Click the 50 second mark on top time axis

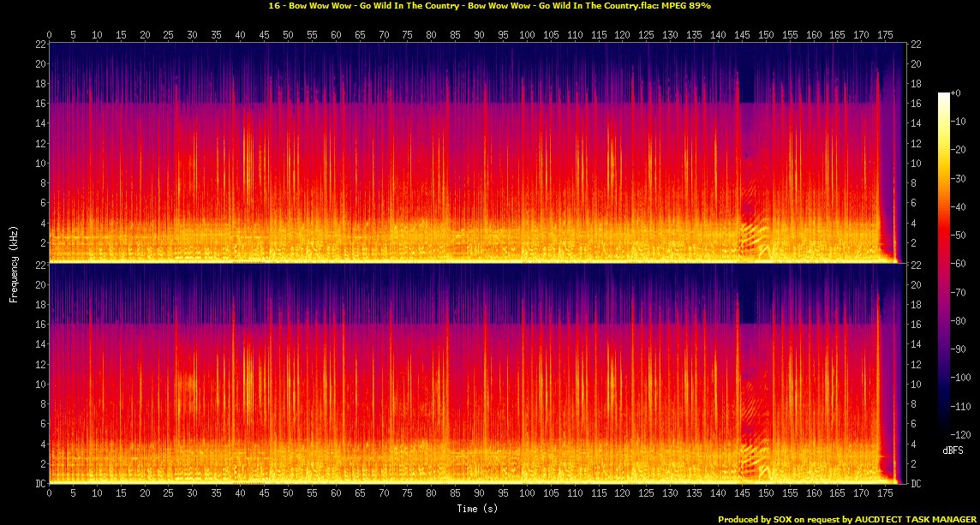[x=288, y=34]
